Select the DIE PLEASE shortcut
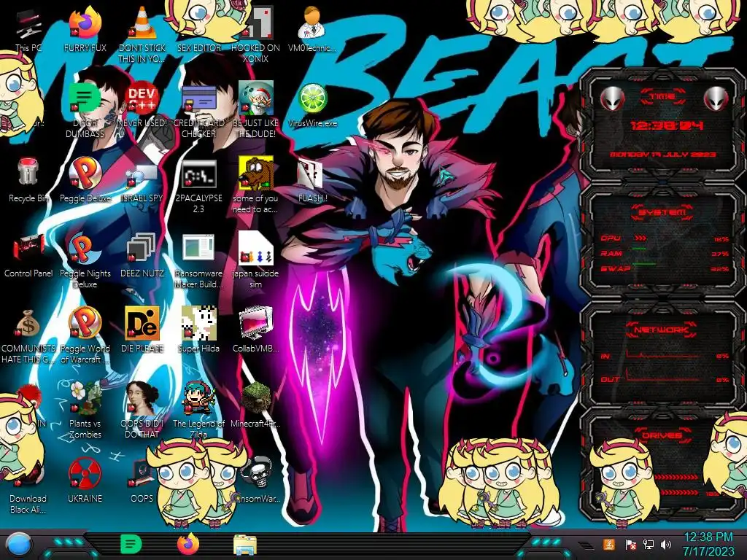 (x=142, y=330)
